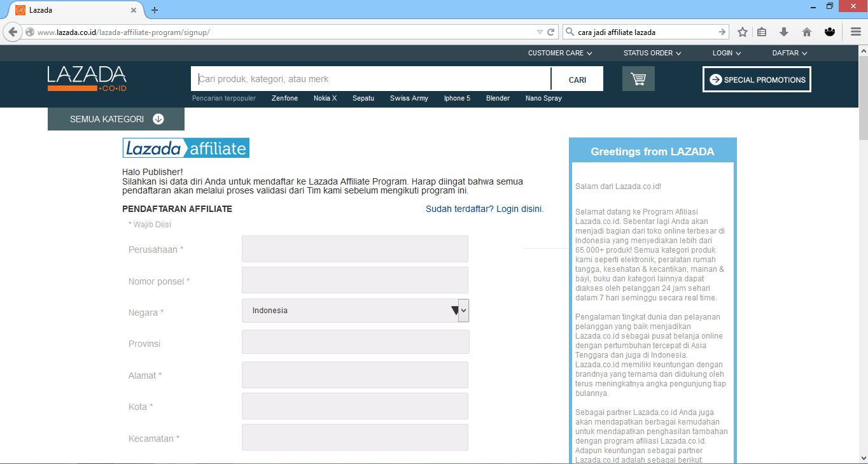Click the Nokia X popular search link
This screenshot has height=464, width=868.
coord(325,98)
